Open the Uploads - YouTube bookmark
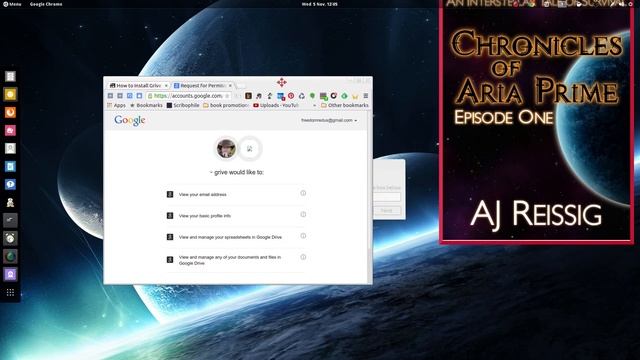Screen dimensions: 640x360 tap(276, 105)
